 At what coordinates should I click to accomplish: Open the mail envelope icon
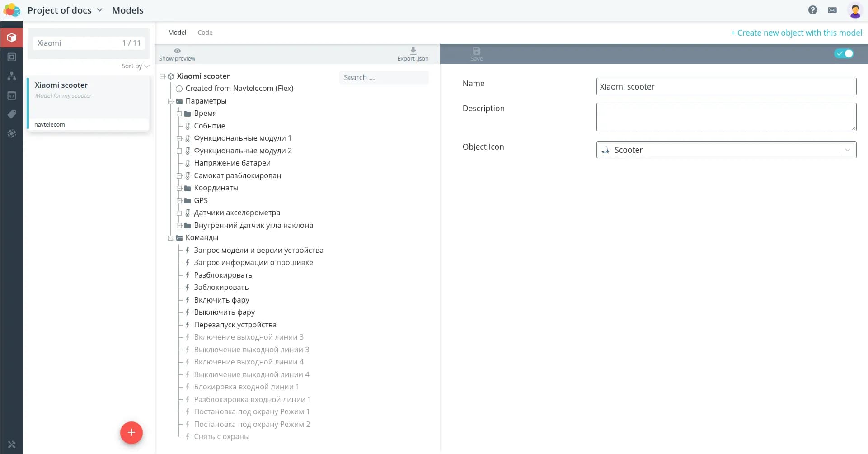pyautogui.click(x=832, y=10)
